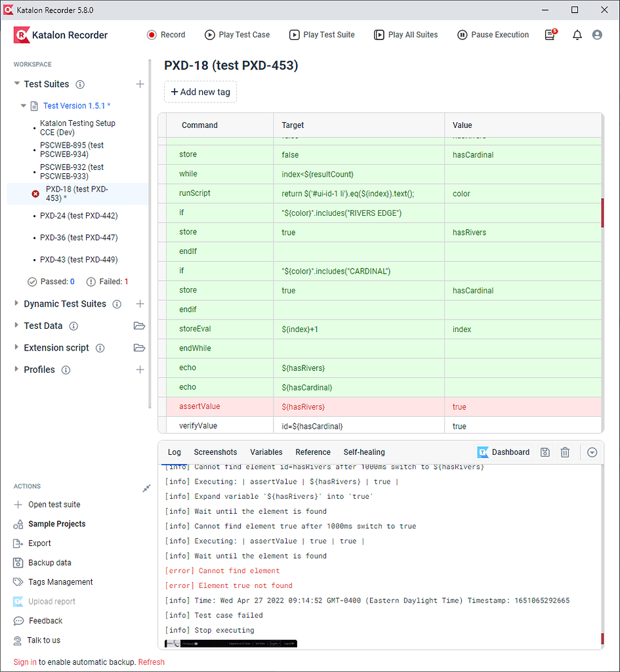Viewport: 620px width, 672px height.
Task: Click Sign in link
Action: tap(25, 662)
